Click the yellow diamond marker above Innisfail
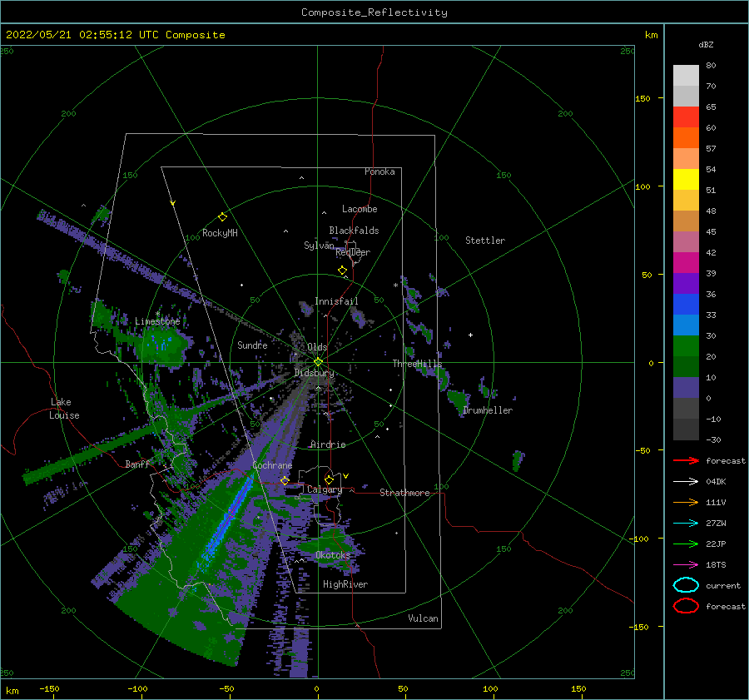Image resolution: width=749 pixels, height=700 pixels. (x=343, y=271)
